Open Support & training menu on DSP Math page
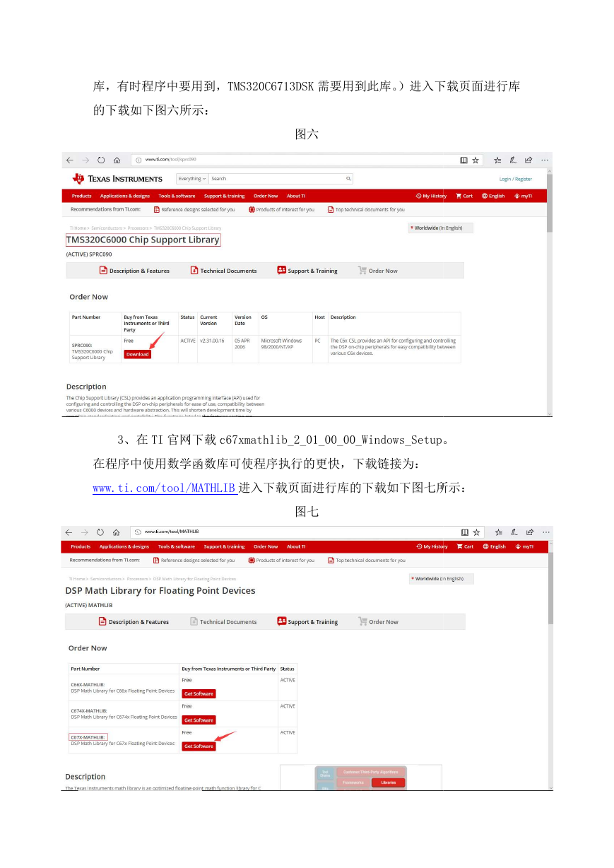614x868 pixels. tap(224, 546)
